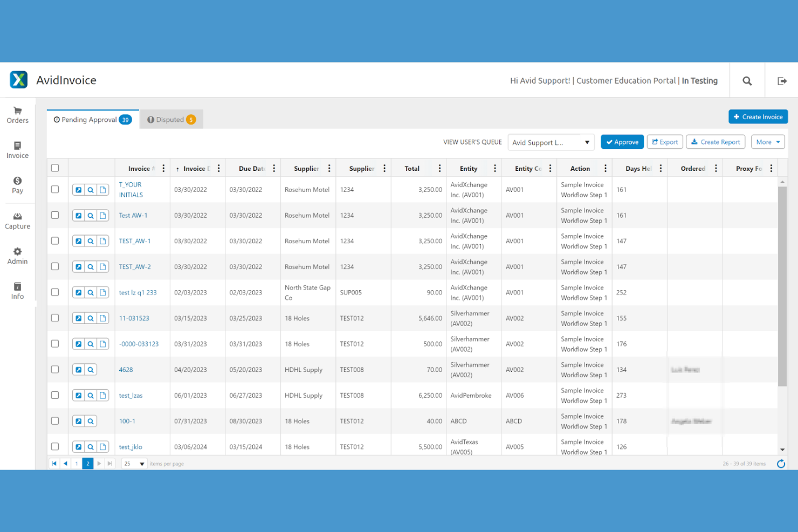View the document image for invoice 11-031523
This screenshot has width=798, height=532.
[x=102, y=318]
